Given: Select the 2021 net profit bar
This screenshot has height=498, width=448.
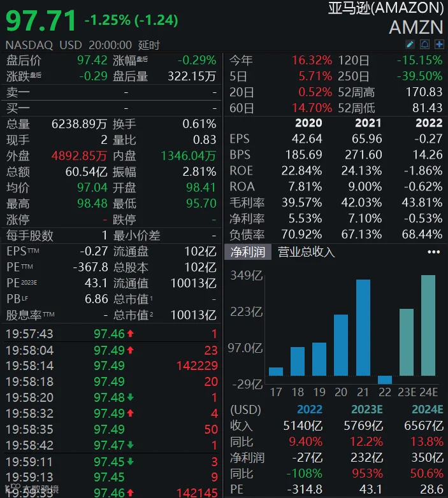Looking at the screenshot, I should coord(363,327).
